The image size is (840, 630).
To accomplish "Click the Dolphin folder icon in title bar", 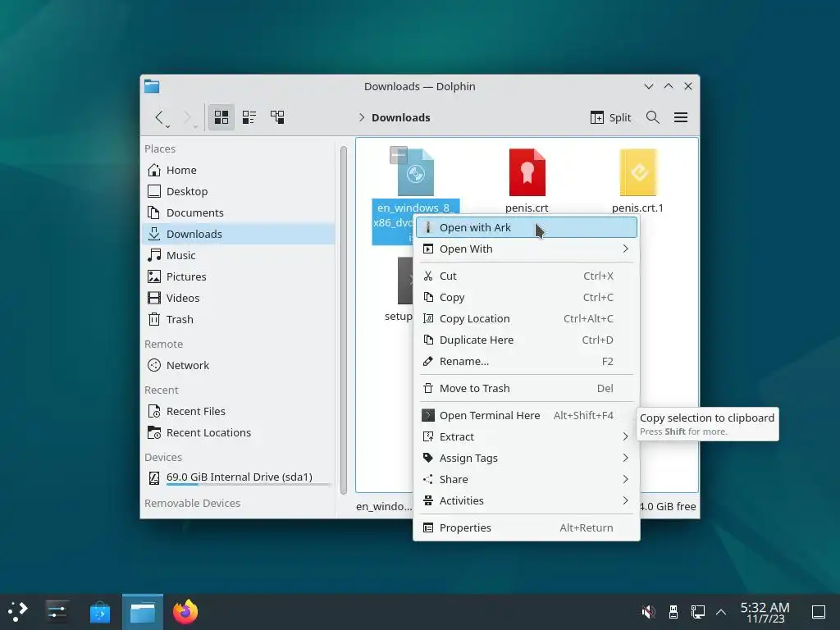I will 152,86.
